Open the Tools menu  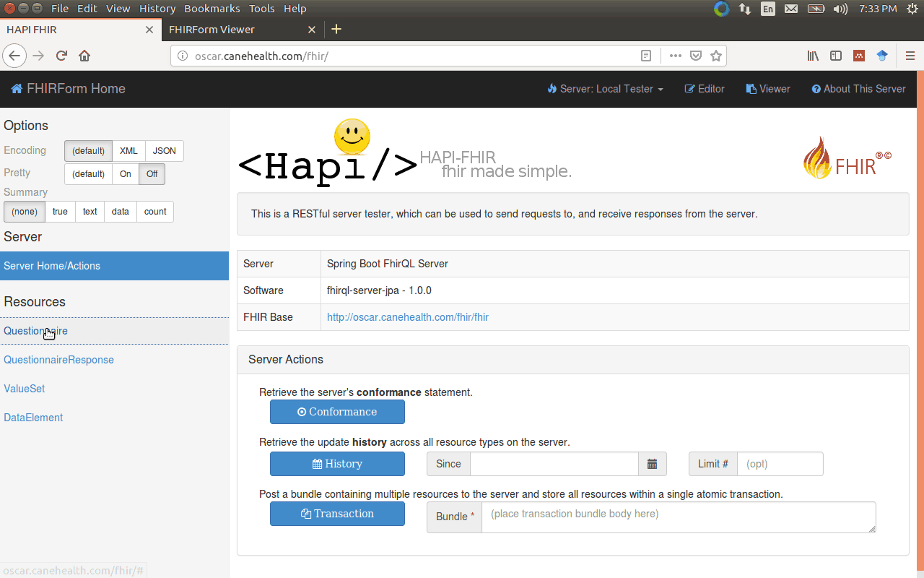(262, 9)
